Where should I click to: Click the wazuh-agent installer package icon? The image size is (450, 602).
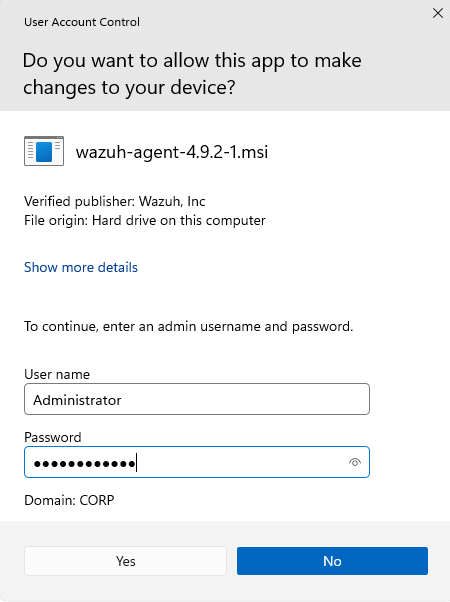[x=44, y=151]
